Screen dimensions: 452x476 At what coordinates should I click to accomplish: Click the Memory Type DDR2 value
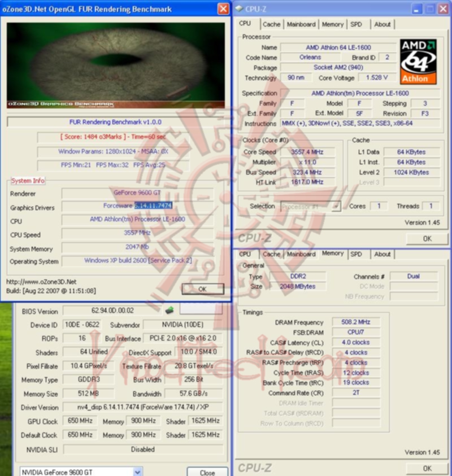[x=298, y=276]
